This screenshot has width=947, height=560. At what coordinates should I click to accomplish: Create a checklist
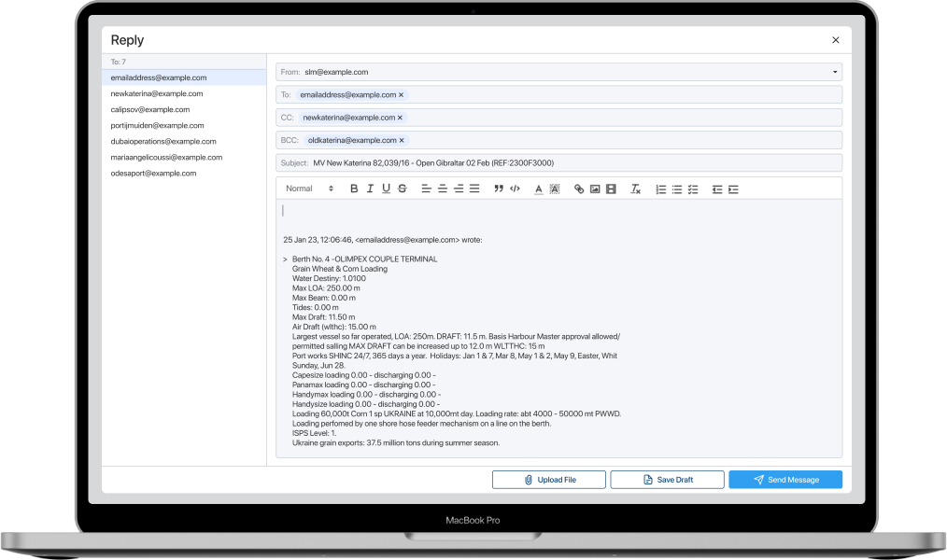pos(693,189)
